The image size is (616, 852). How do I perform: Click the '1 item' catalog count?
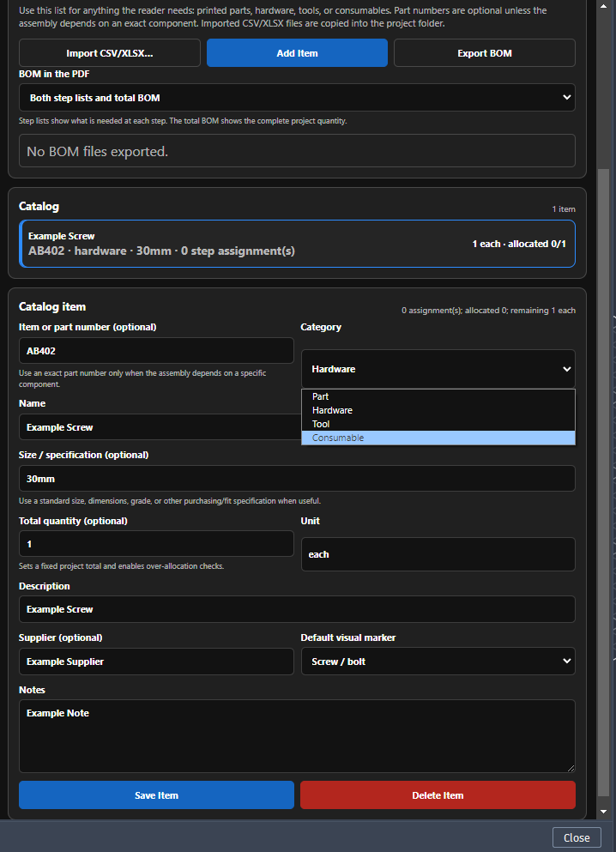coord(564,209)
